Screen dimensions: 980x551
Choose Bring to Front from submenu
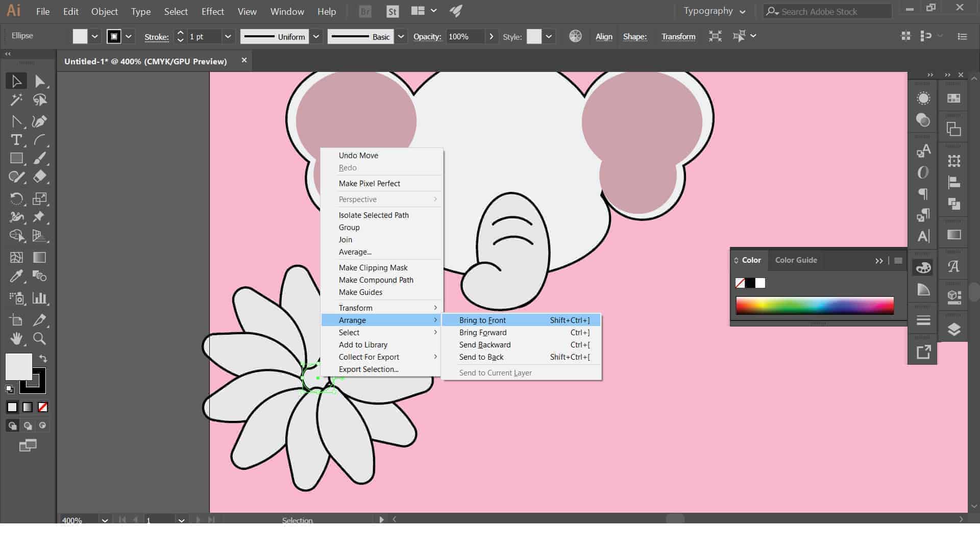point(521,320)
